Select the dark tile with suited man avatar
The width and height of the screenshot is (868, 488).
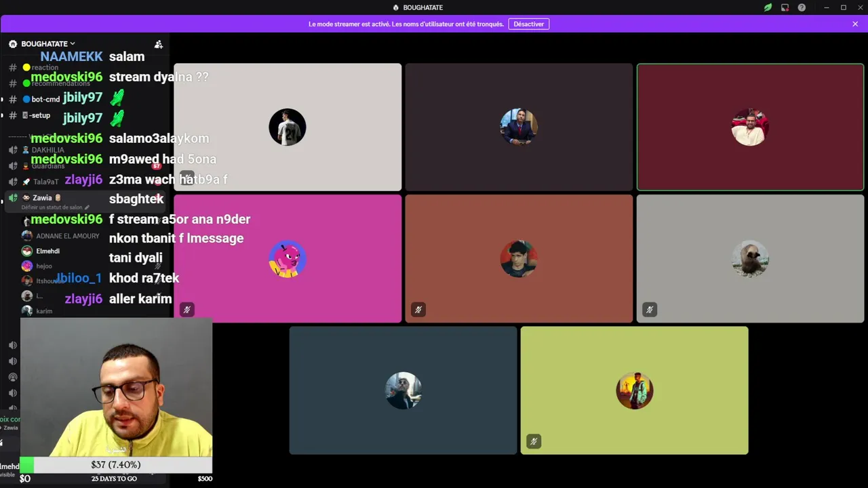[519, 127]
